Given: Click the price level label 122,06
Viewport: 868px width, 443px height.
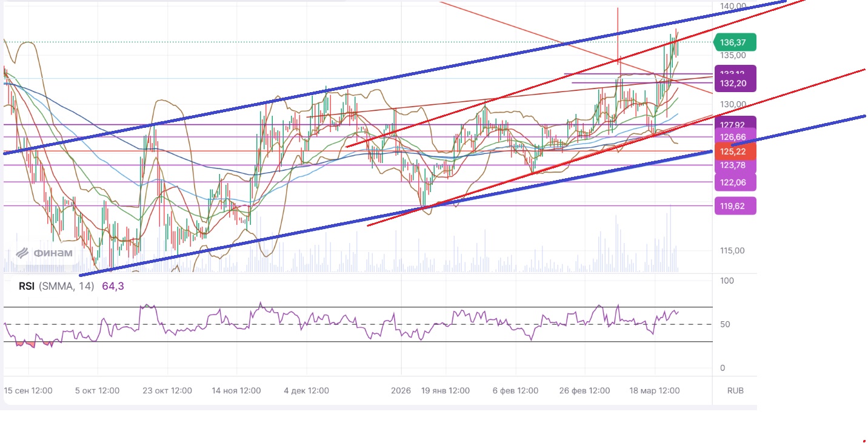Looking at the screenshot, I should click(x=735, y=182).
